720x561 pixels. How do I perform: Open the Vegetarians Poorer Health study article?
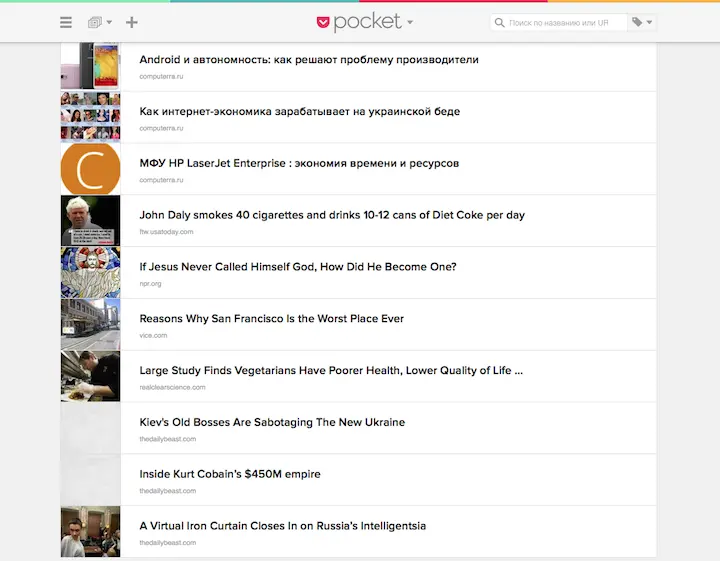[x=330, y=370]
